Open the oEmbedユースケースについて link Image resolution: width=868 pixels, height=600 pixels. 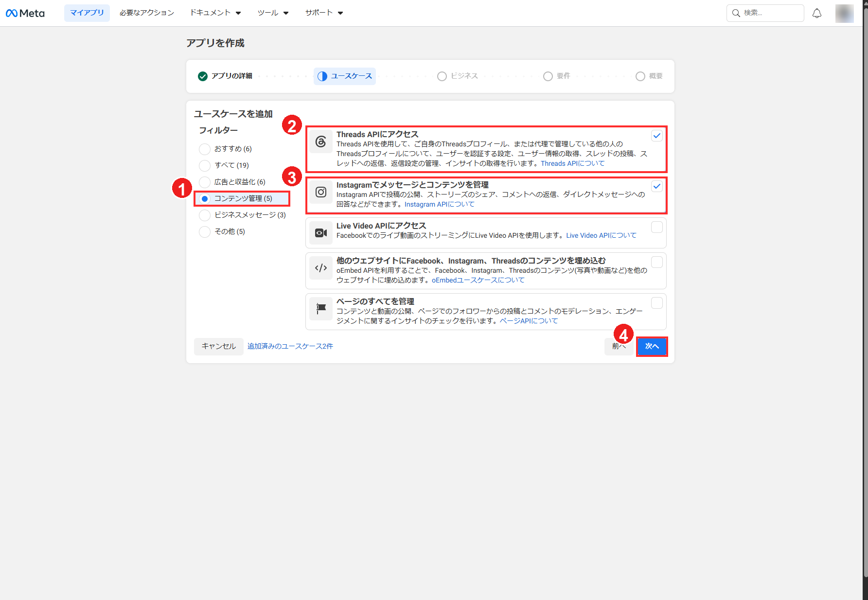(478, 280)
